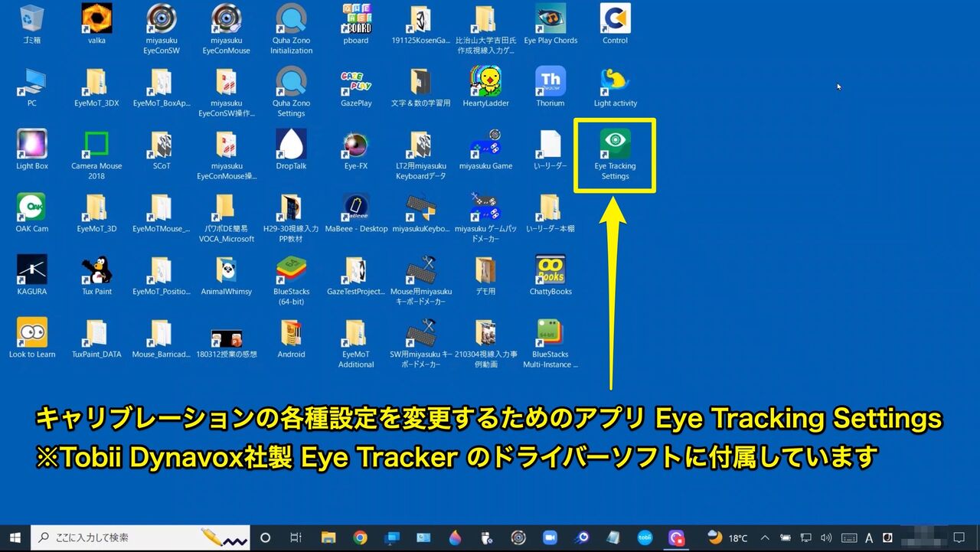Open the Eye Tracking Settings desktop icon
The width and height of the screenshot is (980, 552).
615,153
